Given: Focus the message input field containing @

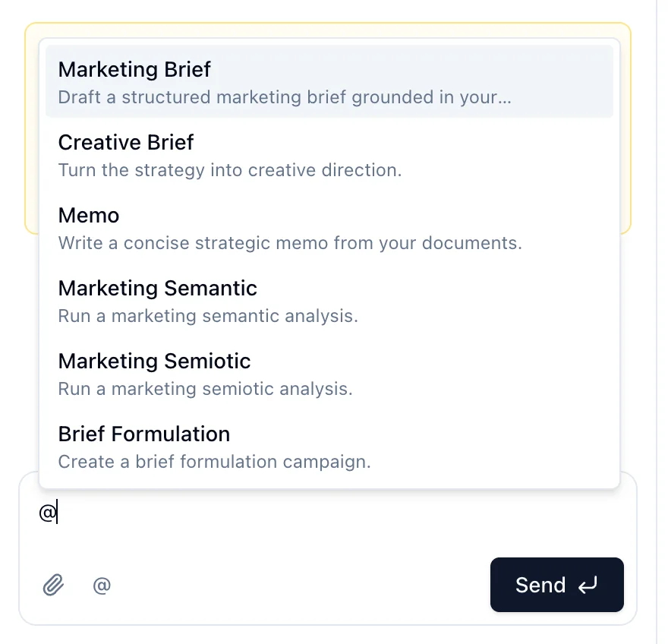Looking at the screenshot, I should pos(328,516).
